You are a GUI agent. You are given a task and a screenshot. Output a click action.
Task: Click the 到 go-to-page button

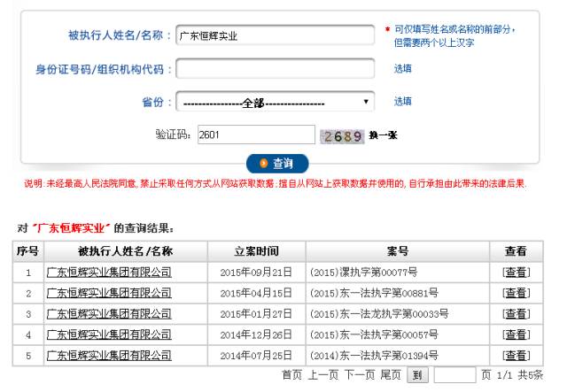click(417, 375)
